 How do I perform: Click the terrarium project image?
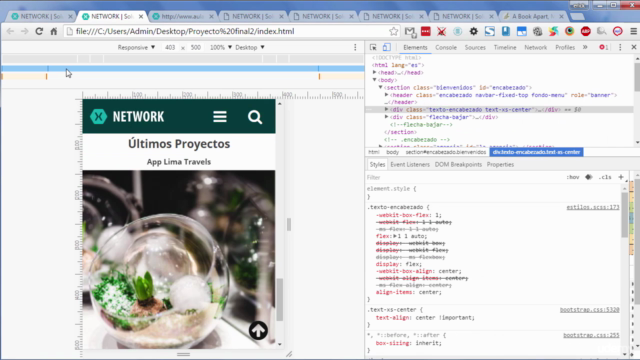[x=179, y=260]
